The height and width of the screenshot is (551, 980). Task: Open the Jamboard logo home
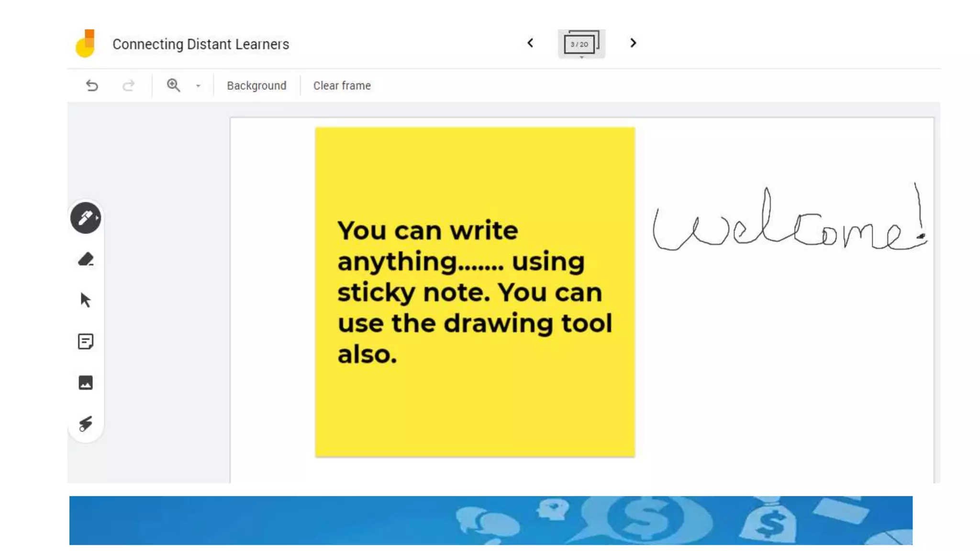[x=86, y=44]
